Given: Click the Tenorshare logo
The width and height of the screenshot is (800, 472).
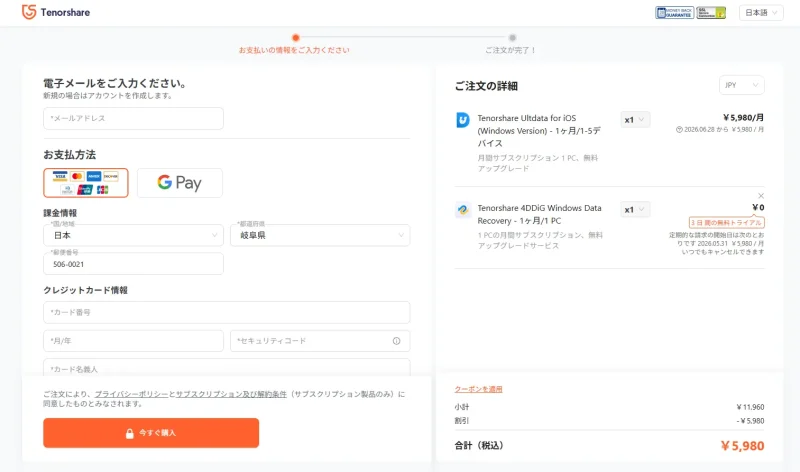Looking at the screenshot, I should 56,12.
